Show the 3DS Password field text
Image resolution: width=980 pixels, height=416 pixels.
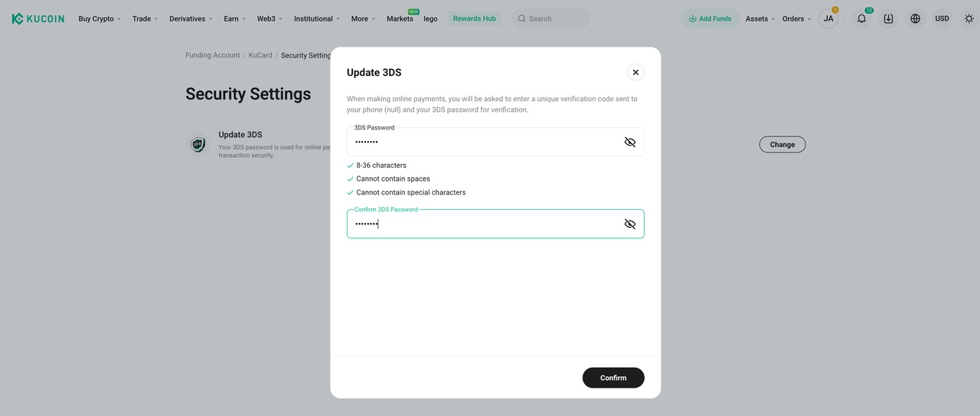(629, 142)
